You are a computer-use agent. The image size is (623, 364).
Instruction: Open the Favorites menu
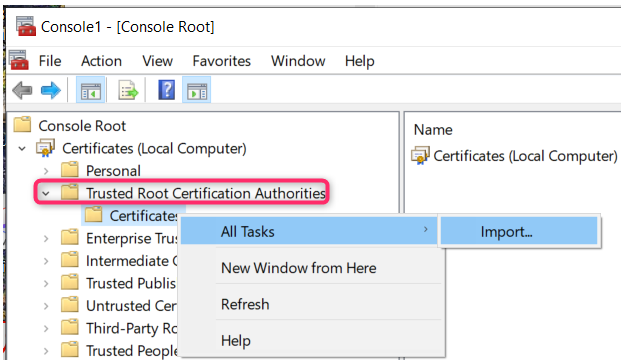pos(222,61)
